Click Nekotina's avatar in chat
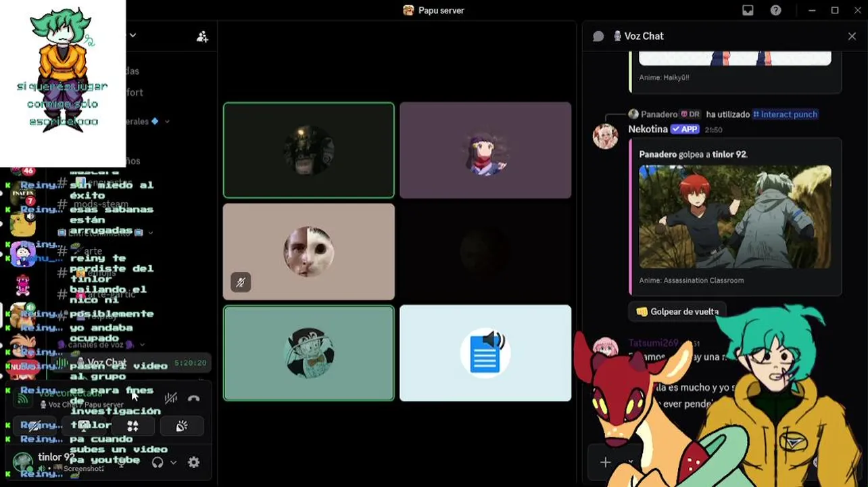The image size is (868, 487). click(x=605, y=136)
